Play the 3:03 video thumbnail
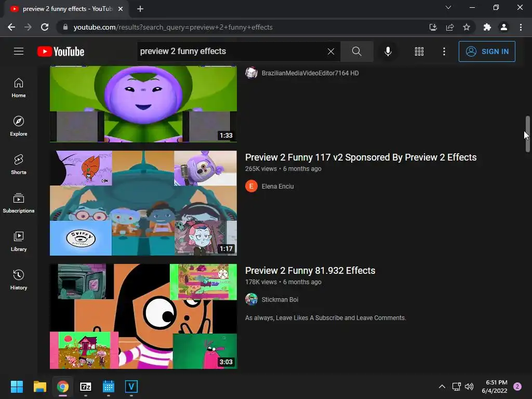The image size is (532, 399). pyautogui.click(x=143, y=316)
